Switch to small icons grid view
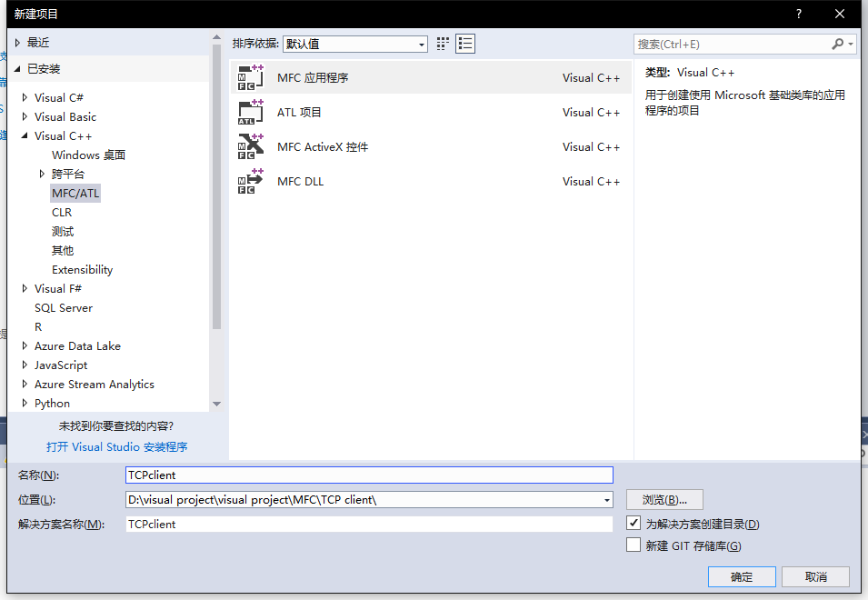 [443, 44]
